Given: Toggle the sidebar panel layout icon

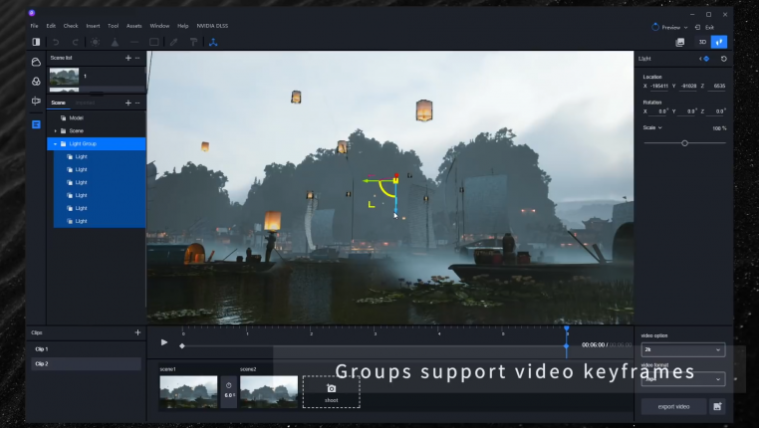Looking at the screenshot, I should (36, 42).
